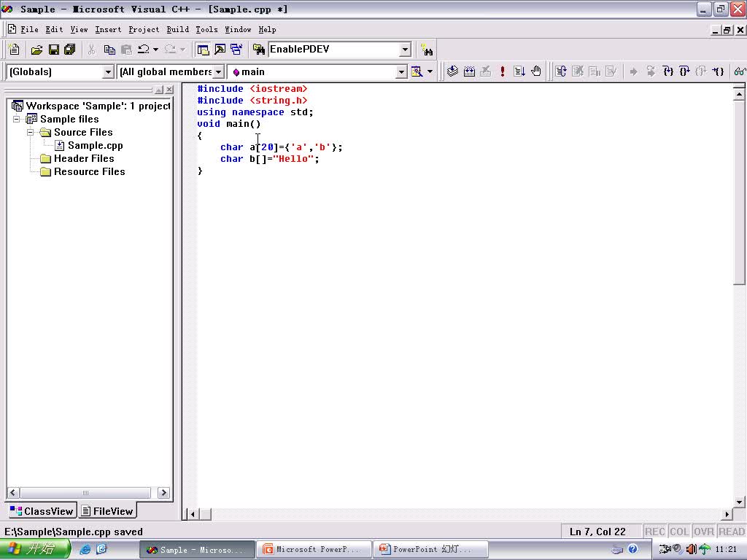Viewport: 747px width, 560px height.
Task: Undo the last edit with Undo icon
Action: [x=144, y=50]
